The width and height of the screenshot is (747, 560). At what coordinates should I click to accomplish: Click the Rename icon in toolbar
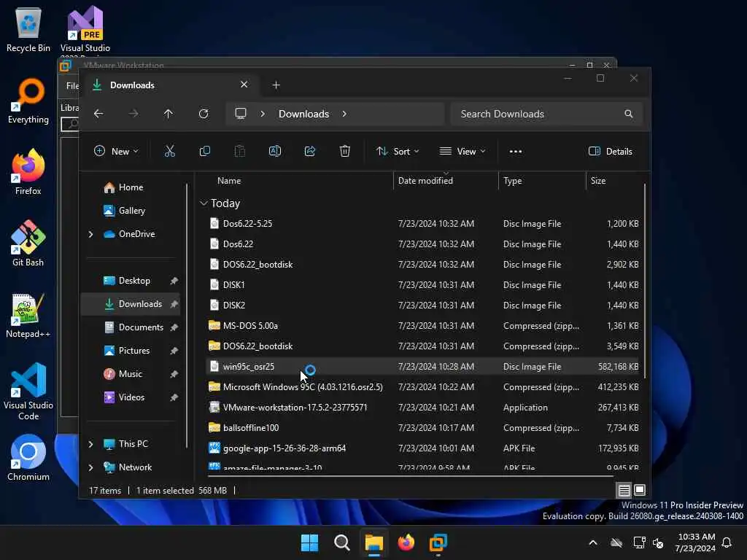tap(275, 152)
